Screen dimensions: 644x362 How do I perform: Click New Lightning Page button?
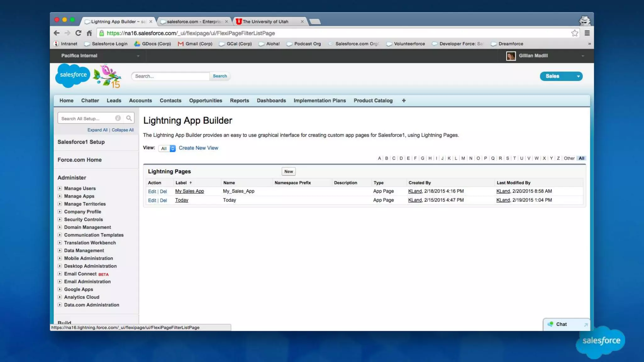288,172
